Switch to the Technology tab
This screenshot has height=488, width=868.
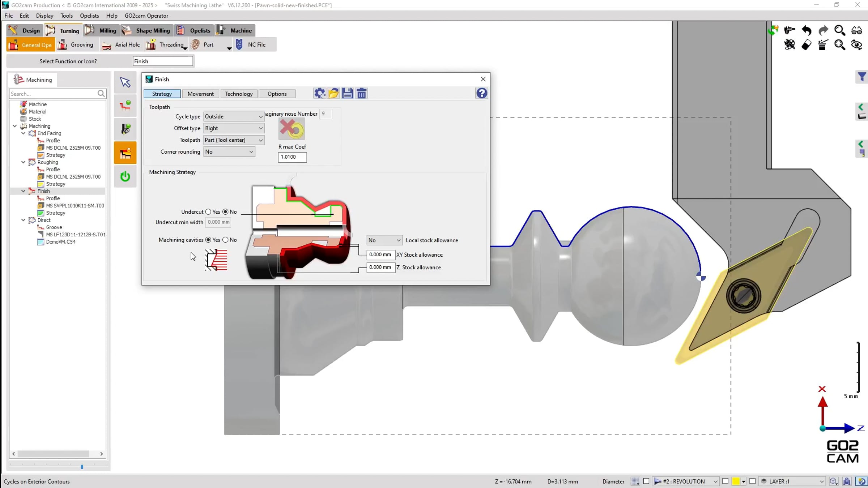[x=239, y=94]
